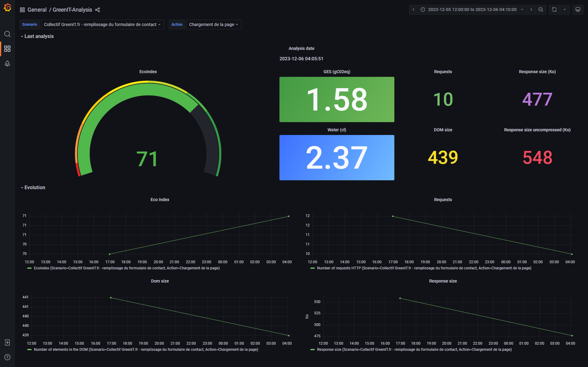Click the GreenIT-Analysis dashboard title
The height and width of the screenshot is (367, 588).
point(72,10)
